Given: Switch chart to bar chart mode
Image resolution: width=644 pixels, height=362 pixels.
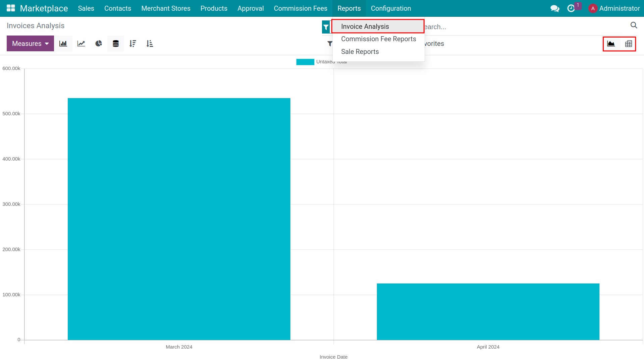Looking at the screenshot, I should (63, 44).
